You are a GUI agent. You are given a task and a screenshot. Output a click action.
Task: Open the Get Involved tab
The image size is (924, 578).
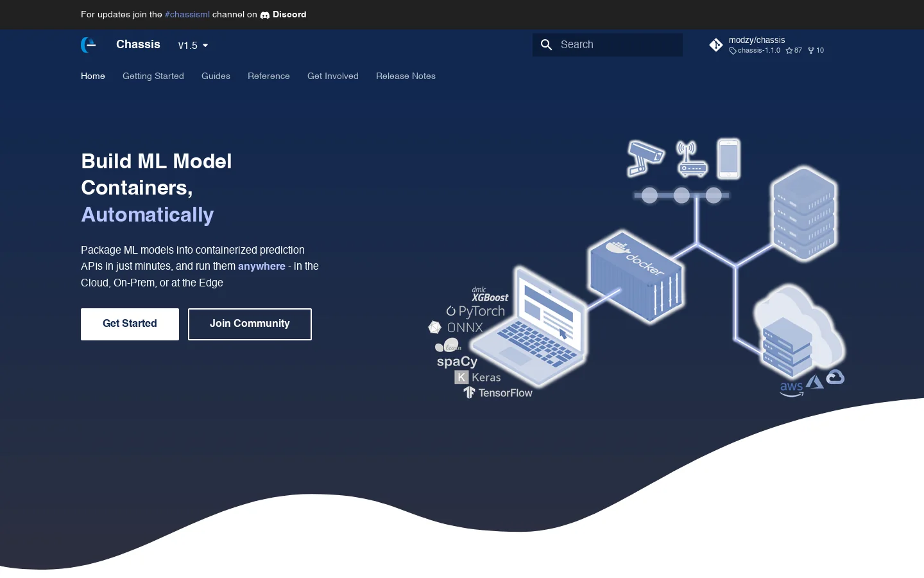(333, 76)
